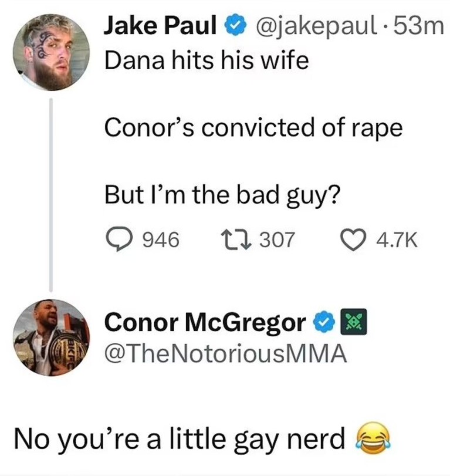Viewport: 450px width, 476px height.
Task: Open the @TheNotoriousMMA handle
Action: [225, 354]
